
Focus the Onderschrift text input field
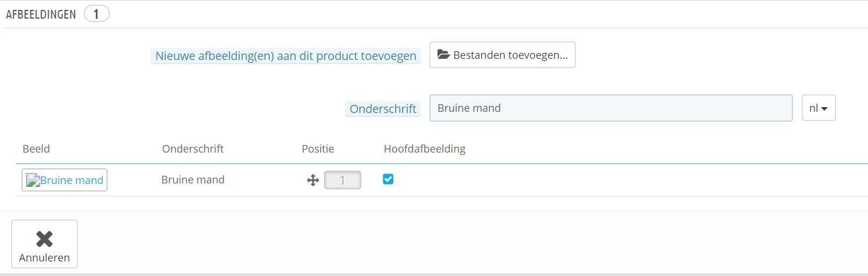tap(610, 108)
